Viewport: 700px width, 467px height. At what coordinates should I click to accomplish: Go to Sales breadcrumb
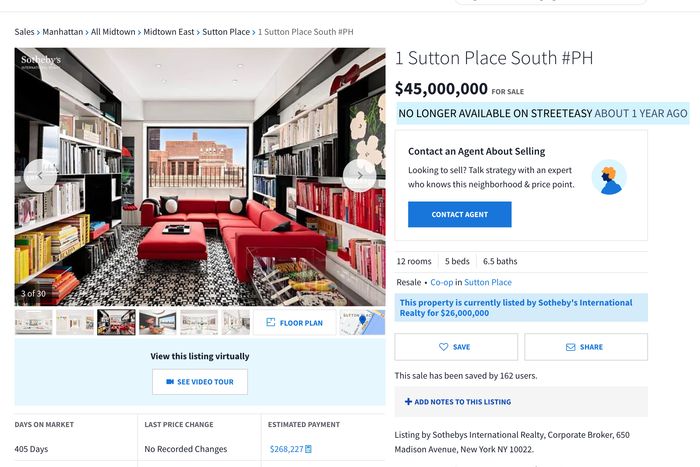(x=24, y=32)
